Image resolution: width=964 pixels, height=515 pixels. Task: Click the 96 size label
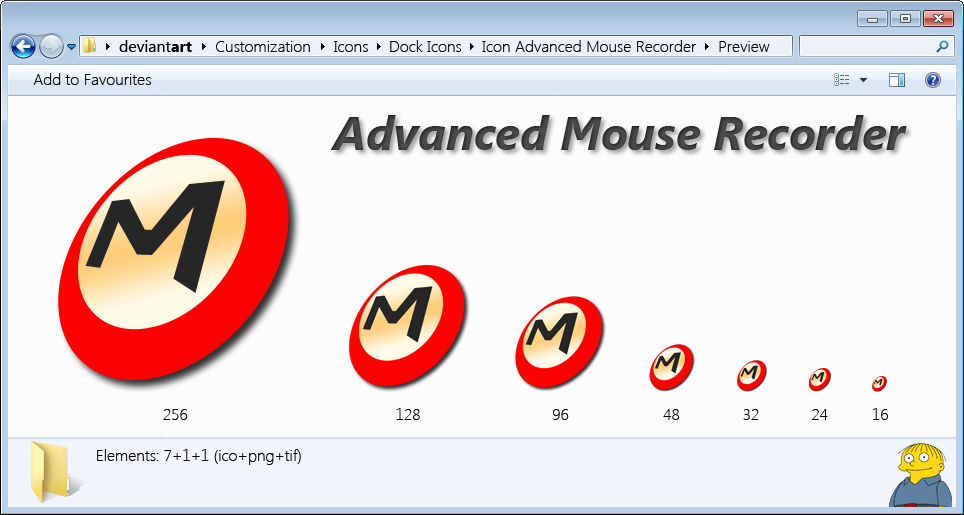point(560,415)
